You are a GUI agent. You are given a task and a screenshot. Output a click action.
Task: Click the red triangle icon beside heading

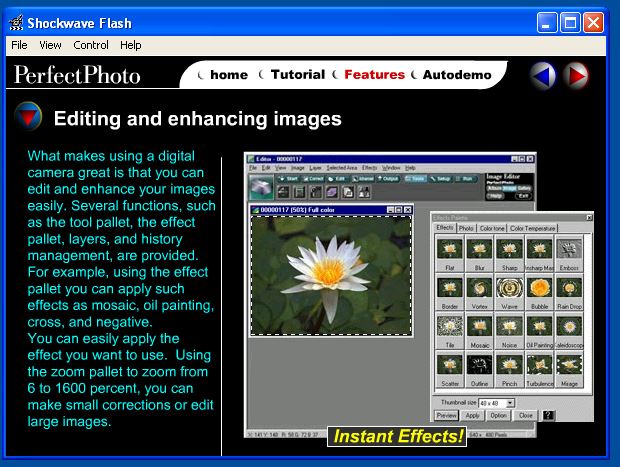click(x=28, y=118)
